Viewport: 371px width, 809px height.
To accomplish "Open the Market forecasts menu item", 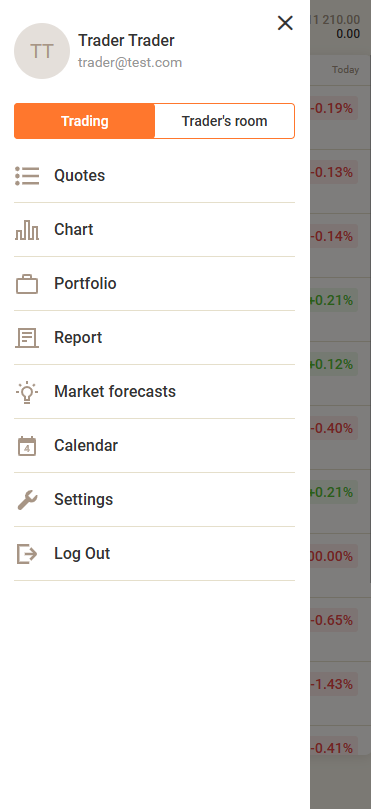I will (x=154, y=392).
